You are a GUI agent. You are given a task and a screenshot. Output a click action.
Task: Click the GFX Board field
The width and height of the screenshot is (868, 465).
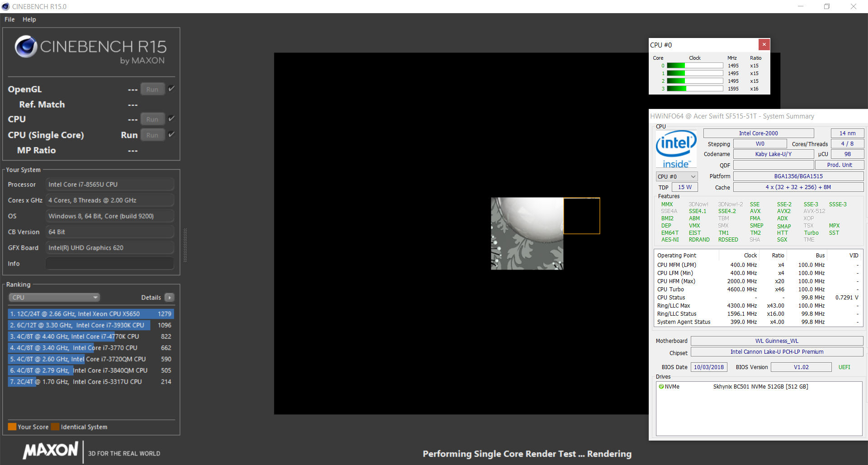[110, 248]
